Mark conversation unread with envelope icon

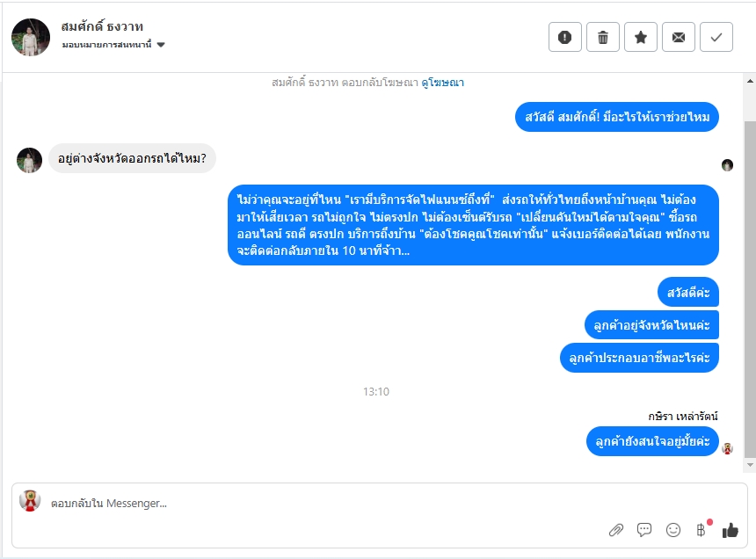tap(679, 37)
